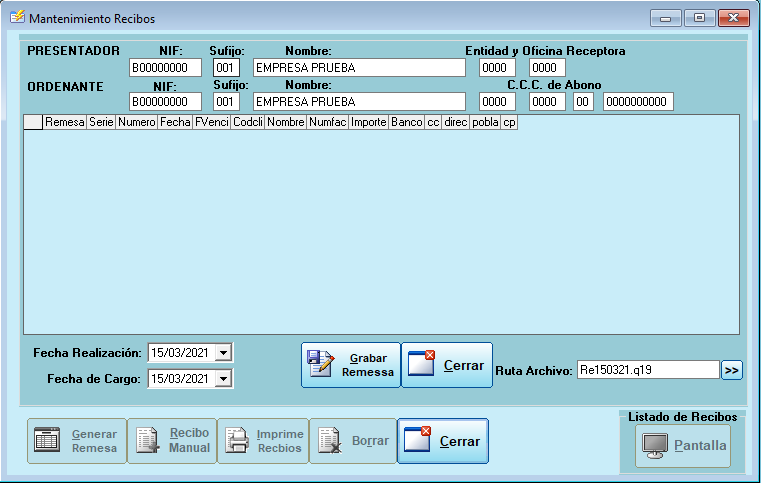Click the Serie column header
The width and height of the screenshot is (761, 483).
coord(101,122)
